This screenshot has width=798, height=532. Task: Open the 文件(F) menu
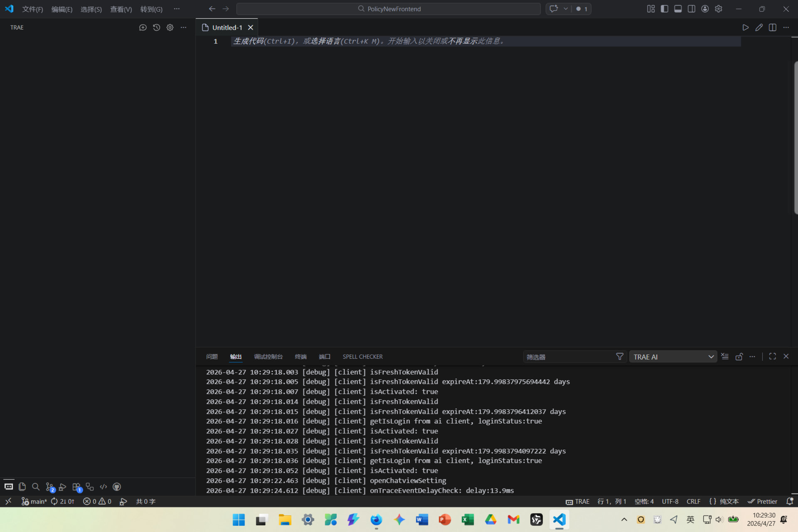(32, 9)
